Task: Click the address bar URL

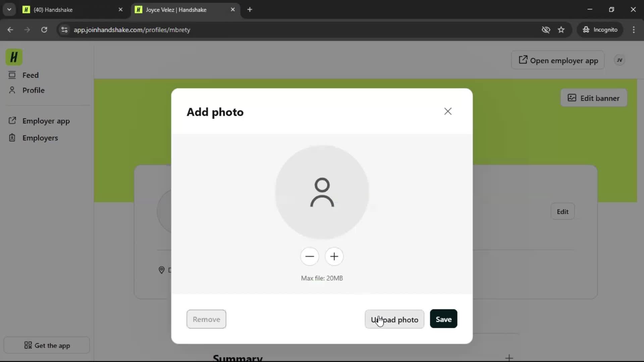Action: click(x=132, y=30)
